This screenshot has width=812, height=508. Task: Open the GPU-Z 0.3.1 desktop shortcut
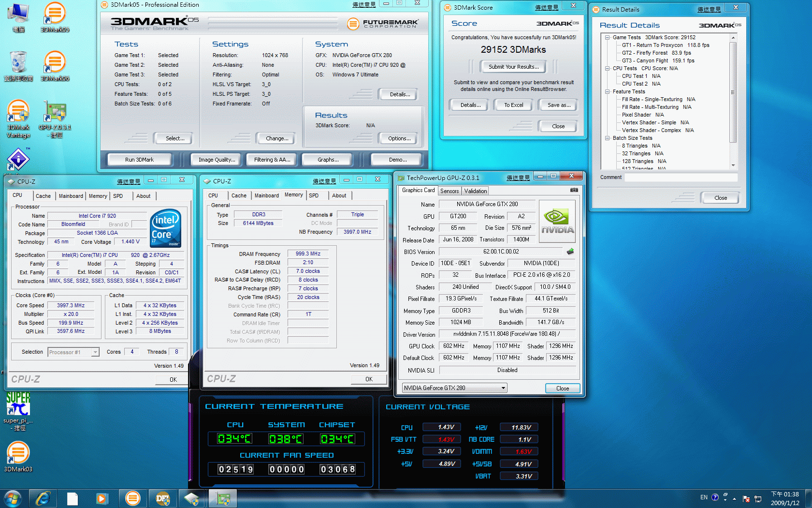point(55,119)
